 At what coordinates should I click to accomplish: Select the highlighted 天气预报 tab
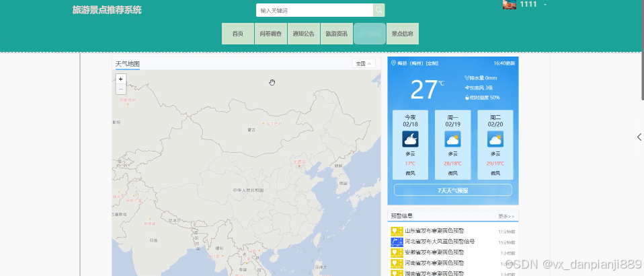click(x=370, y=34)
